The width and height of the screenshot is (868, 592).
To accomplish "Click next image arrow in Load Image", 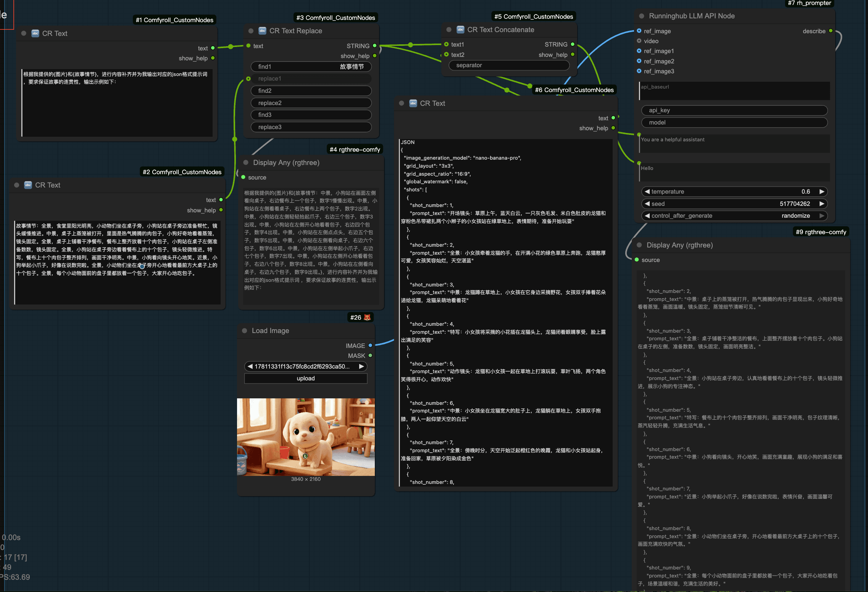I will coord(361,366).
